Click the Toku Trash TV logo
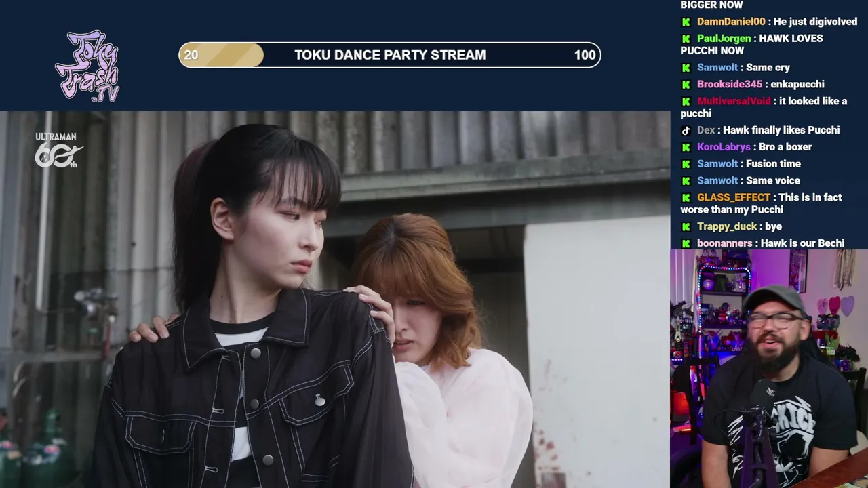This screenshot has width=868, height=488. [x=87, y=66]
